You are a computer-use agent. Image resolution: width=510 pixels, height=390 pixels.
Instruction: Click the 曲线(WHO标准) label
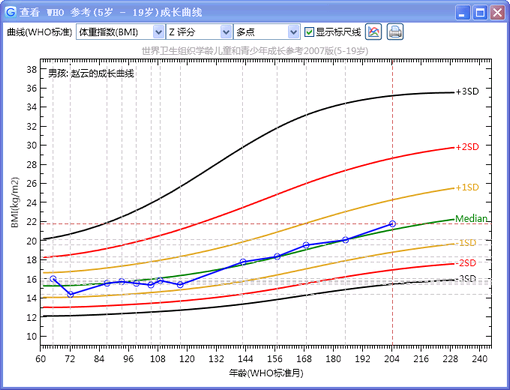39,32
